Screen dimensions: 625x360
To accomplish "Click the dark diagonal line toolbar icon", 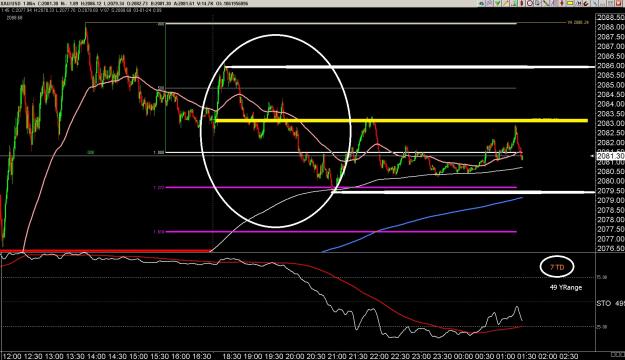I will (x=546, y=3).
